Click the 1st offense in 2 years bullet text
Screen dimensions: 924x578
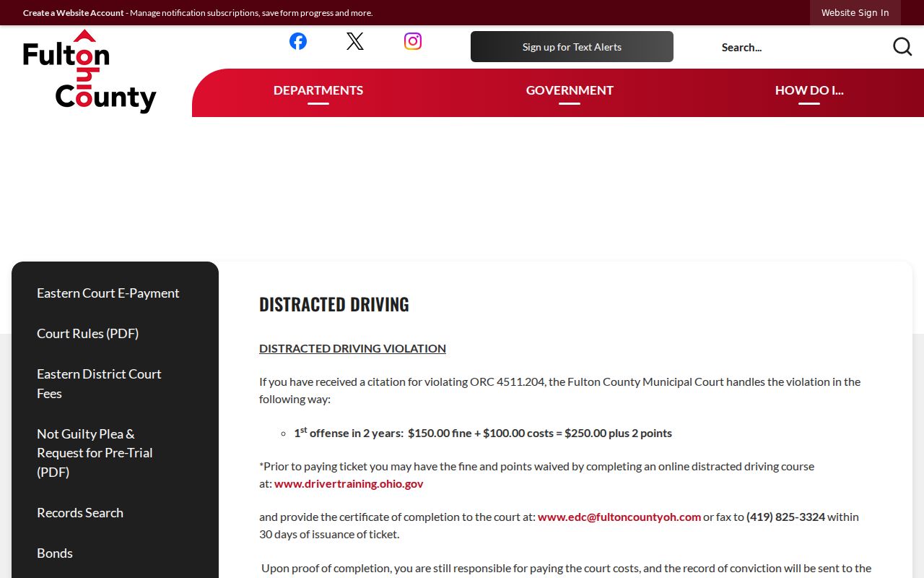pyautogui.click(x=483, y=433)
